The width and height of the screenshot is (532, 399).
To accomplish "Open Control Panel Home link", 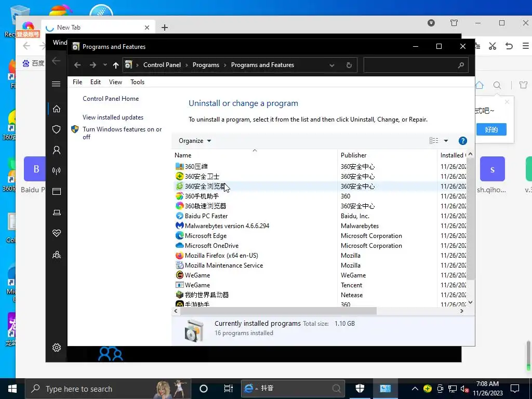I will pos(111,99).
